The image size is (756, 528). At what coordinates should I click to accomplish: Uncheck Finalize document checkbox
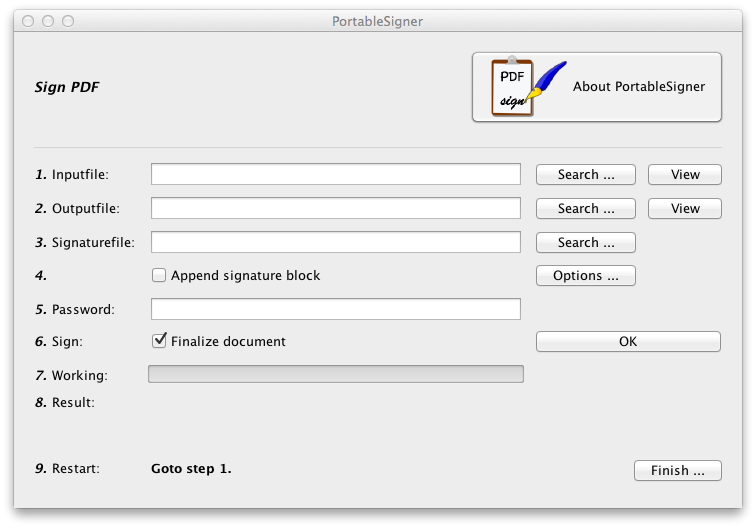click(159, 340)
